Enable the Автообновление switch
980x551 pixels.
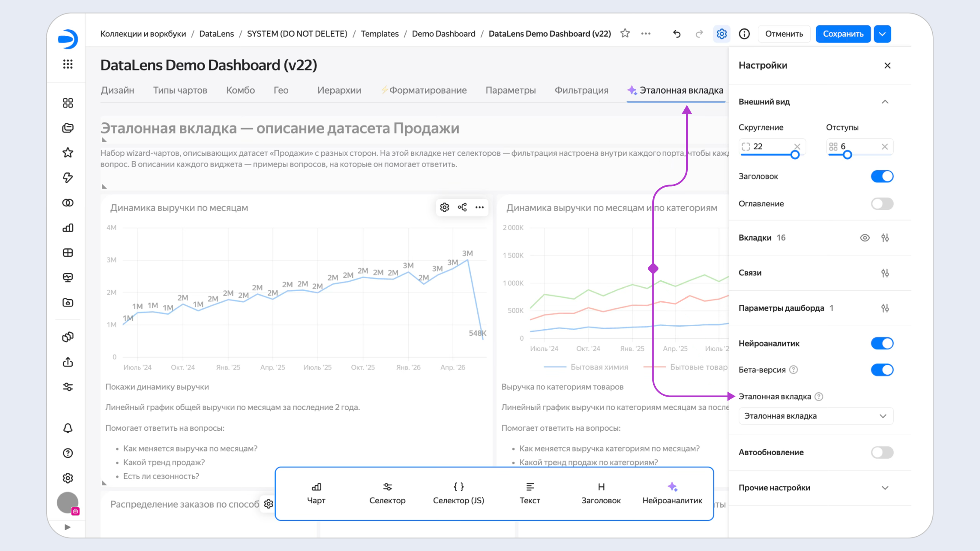pyautogui.click(x=882, y=452)
